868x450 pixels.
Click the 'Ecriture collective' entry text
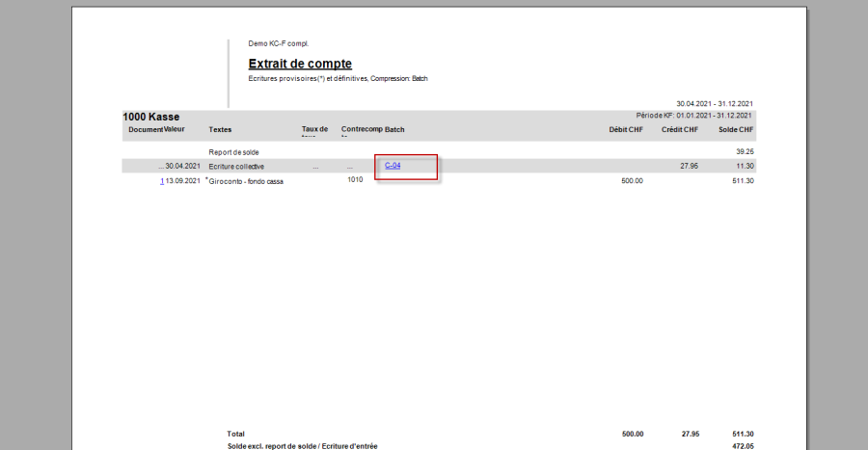tap(236, 167)
